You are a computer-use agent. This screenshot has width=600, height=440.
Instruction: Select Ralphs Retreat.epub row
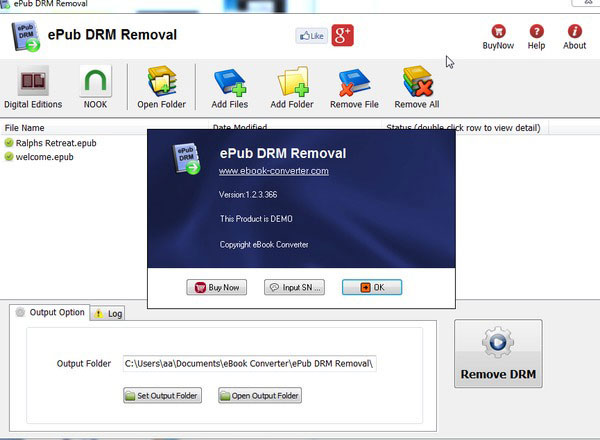56,143
